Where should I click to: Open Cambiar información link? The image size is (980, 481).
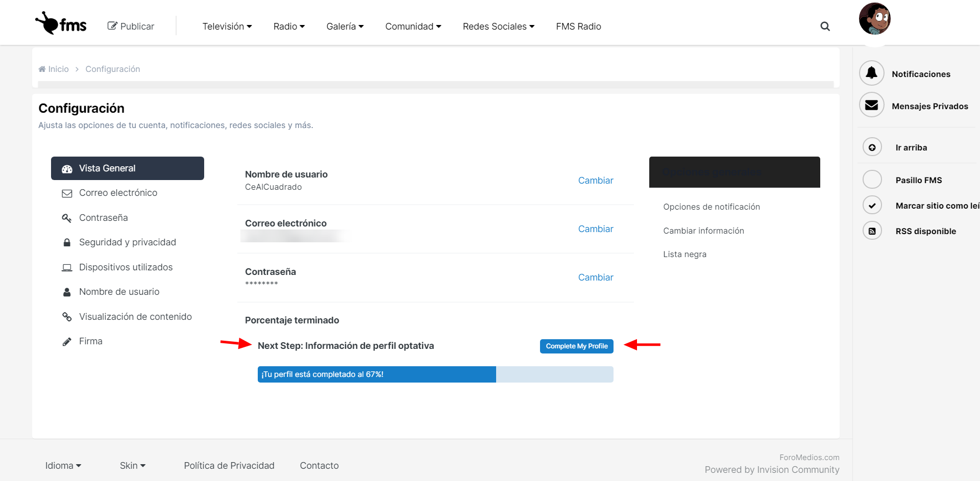[703, 231]
